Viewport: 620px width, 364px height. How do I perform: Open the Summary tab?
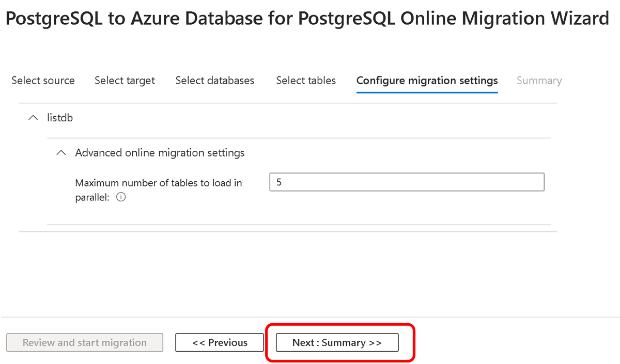click(539, 81)
